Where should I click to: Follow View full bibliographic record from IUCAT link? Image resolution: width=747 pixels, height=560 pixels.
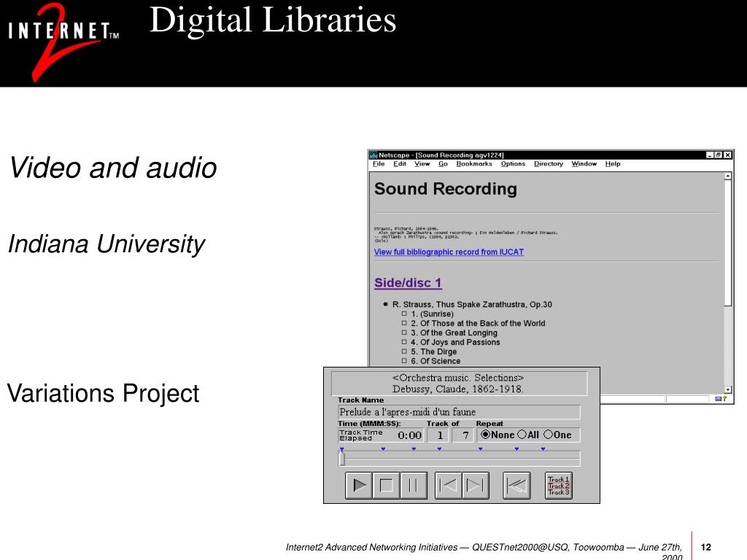(x=449, y=252)
